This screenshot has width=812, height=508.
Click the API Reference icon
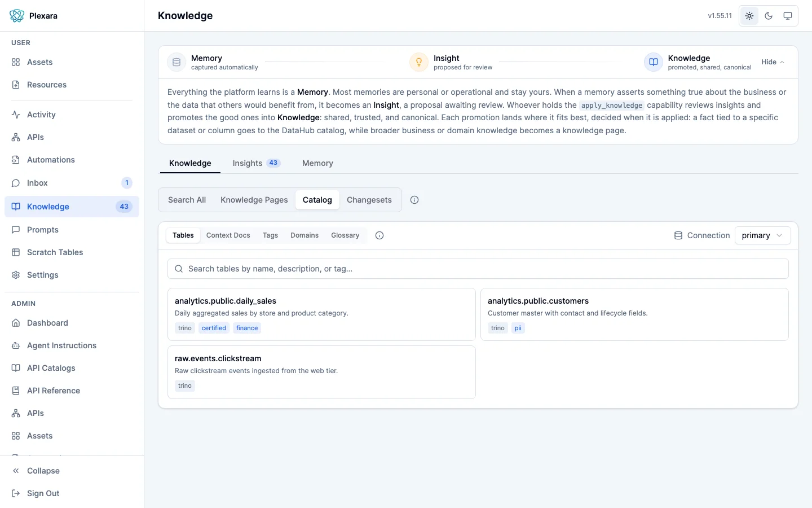point(16,391)
